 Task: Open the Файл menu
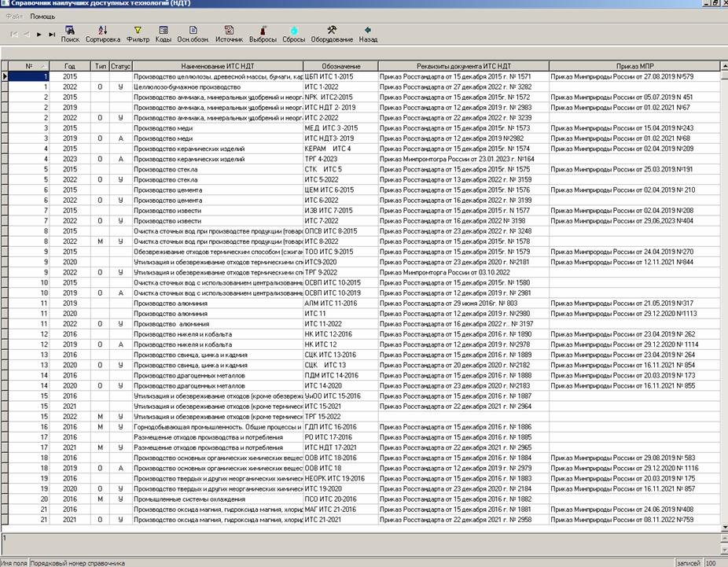pos(14,16)
